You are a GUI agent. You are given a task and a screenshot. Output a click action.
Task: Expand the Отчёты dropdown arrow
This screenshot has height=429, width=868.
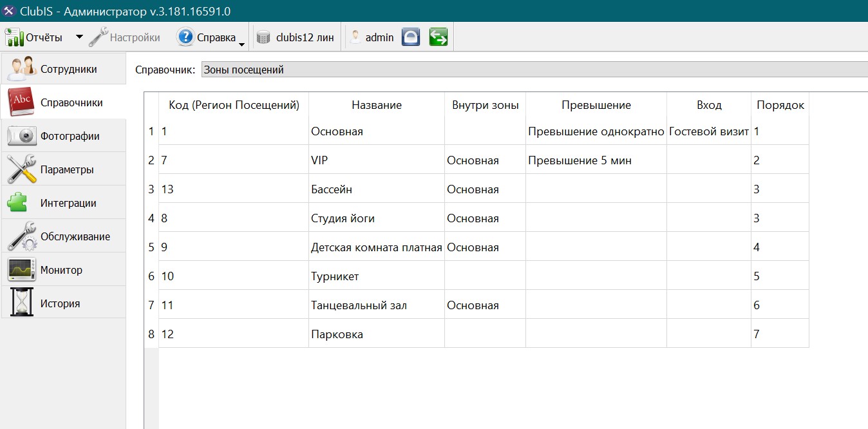(x=79, y=37)
